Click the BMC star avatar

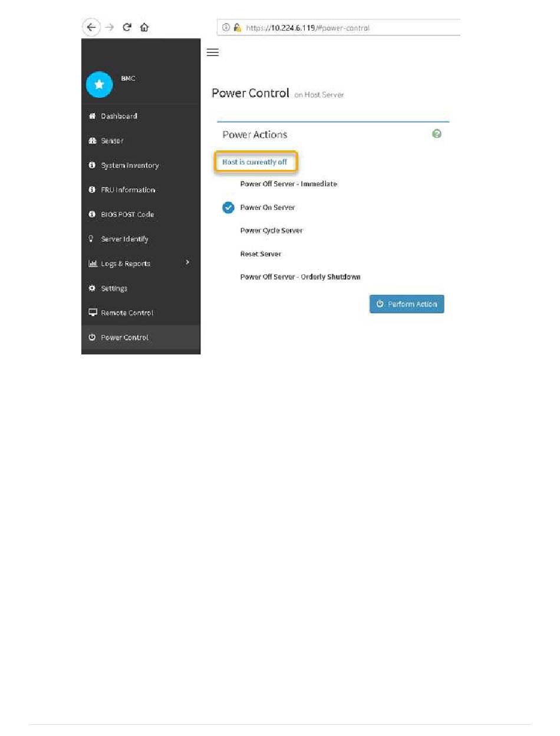pos(99,85)
